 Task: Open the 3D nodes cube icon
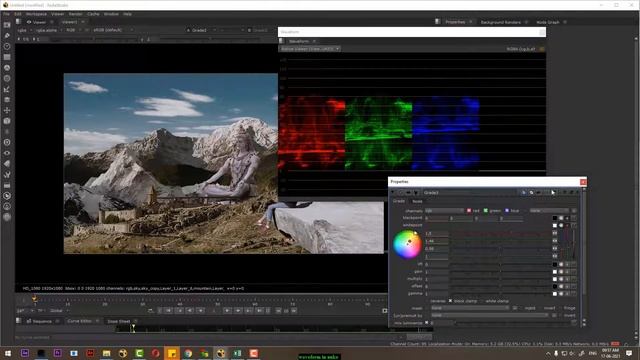coord(7,121)
